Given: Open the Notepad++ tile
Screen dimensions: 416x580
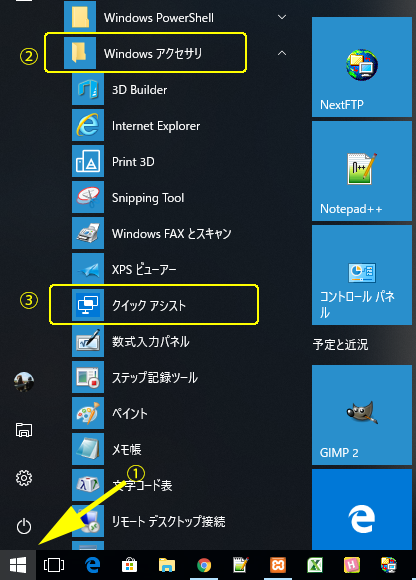Looking at the screenshot, I should (362, 171).
